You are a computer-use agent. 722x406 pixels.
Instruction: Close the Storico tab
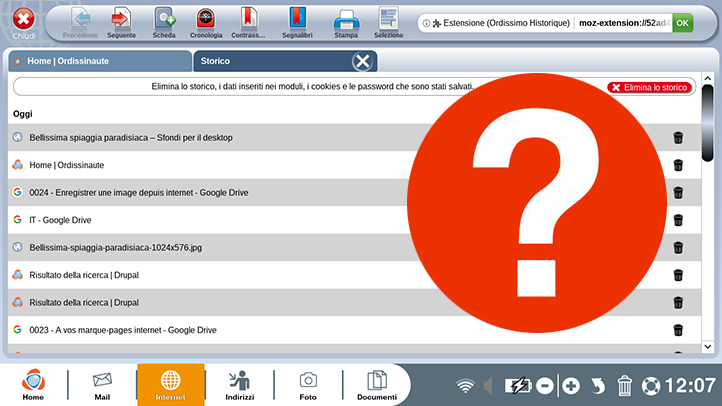pos(362,61)
